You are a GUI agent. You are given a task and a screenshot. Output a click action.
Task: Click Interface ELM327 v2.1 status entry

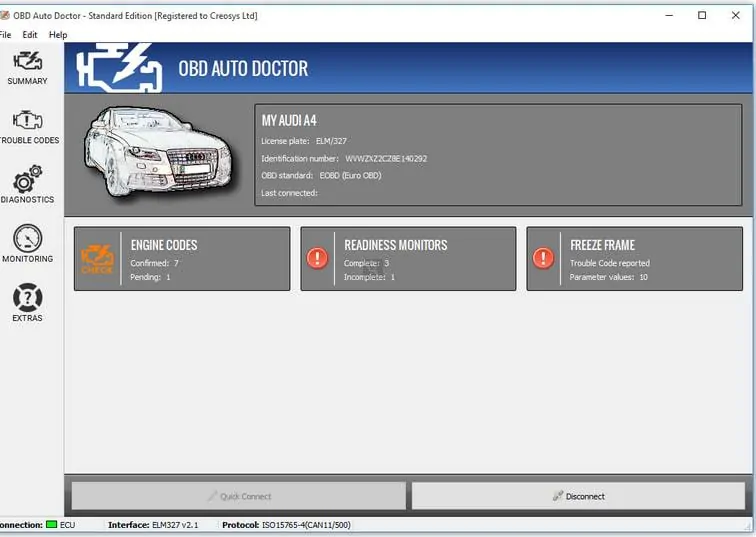(x=153, y=525)
